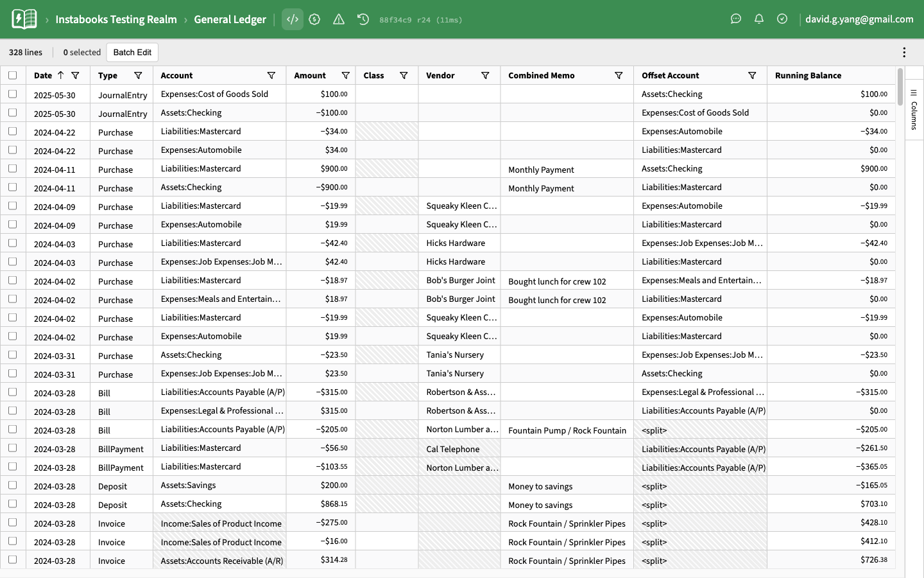Filter the Combined Memo column
This screenshot has width=924, height=578.
(x=619, y=75)
